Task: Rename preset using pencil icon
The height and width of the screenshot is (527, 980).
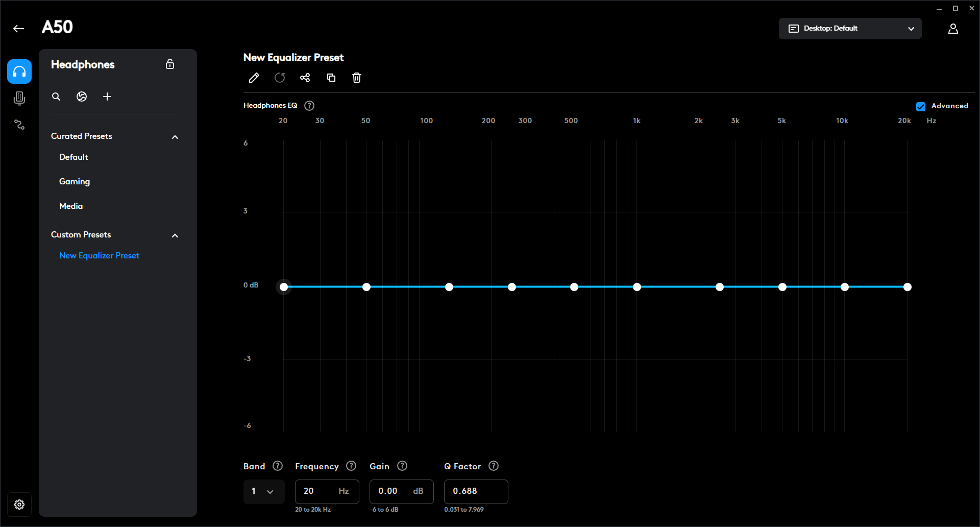Action: (x=254, y=78)
